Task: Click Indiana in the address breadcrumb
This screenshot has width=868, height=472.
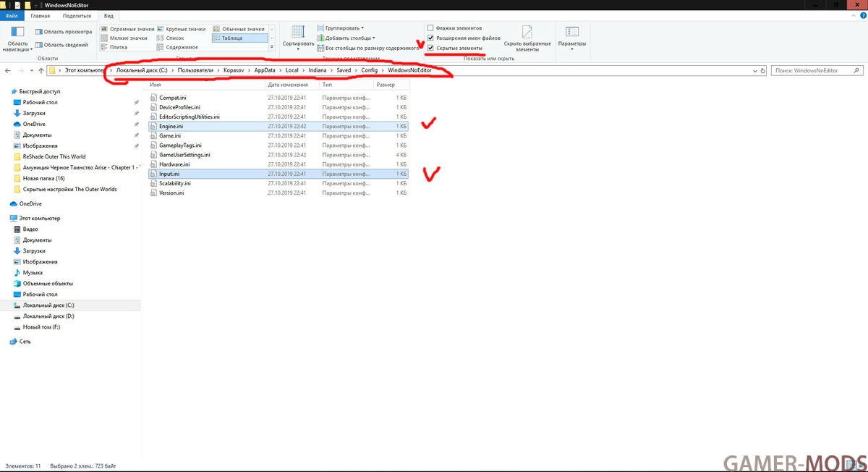Action: pos(317,70)
